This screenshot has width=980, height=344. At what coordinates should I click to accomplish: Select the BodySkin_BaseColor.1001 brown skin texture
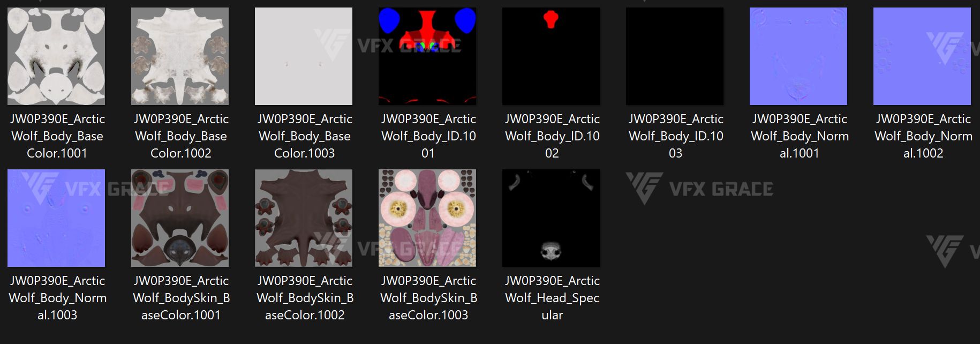[x=180, y=218]
